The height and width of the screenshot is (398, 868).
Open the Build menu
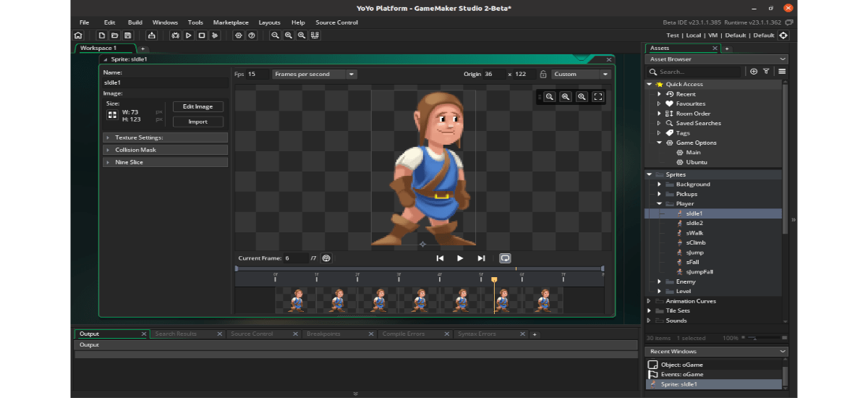pos(135,22)
